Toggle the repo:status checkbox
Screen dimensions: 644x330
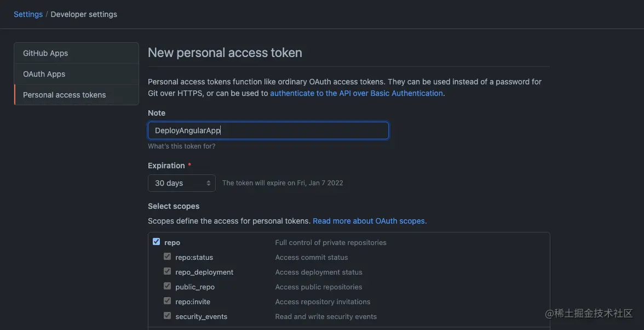pyautogui.click(x=168, y=257)
